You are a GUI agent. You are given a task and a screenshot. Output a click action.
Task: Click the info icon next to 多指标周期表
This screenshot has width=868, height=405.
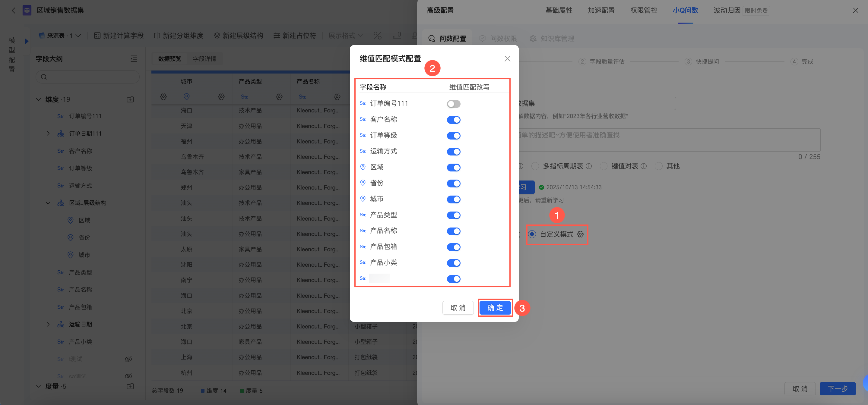pos(589,166)
